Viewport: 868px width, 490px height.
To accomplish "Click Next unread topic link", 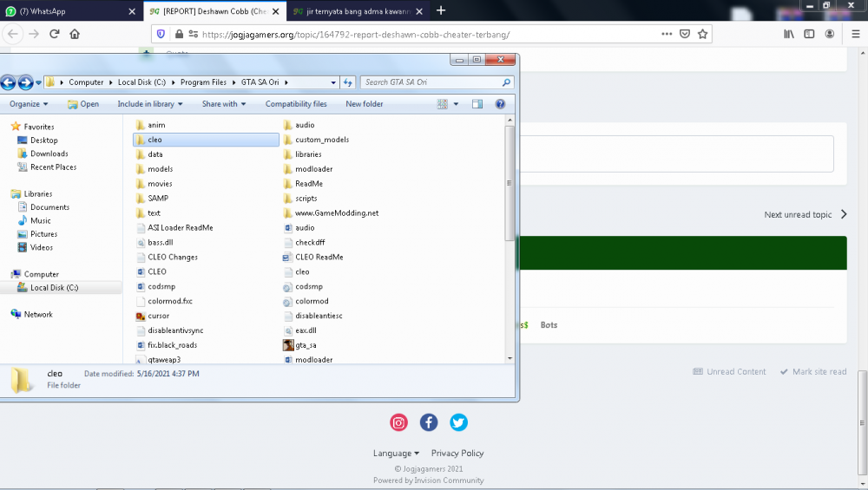I will tap(806, 214).
